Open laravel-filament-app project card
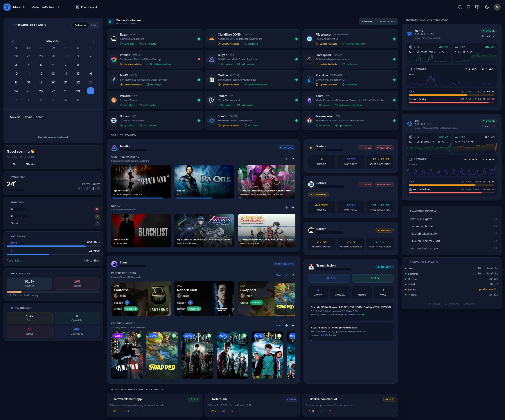505x420 pixels. (x=155, y=405)
